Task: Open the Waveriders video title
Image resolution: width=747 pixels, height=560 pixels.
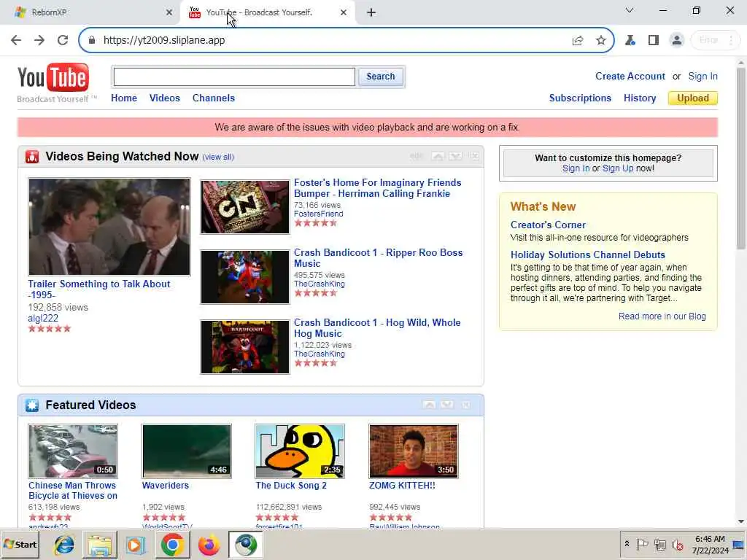Action: tap(166, 486)
